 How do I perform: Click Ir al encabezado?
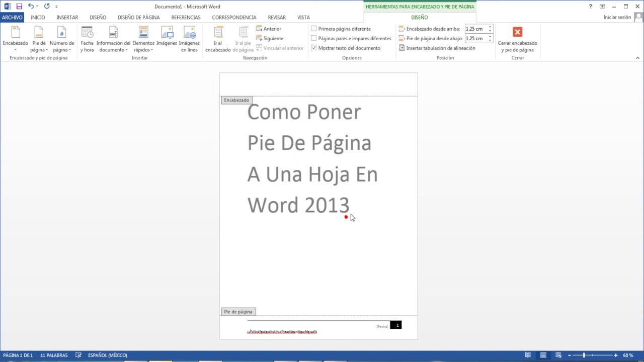click(218, 39)
